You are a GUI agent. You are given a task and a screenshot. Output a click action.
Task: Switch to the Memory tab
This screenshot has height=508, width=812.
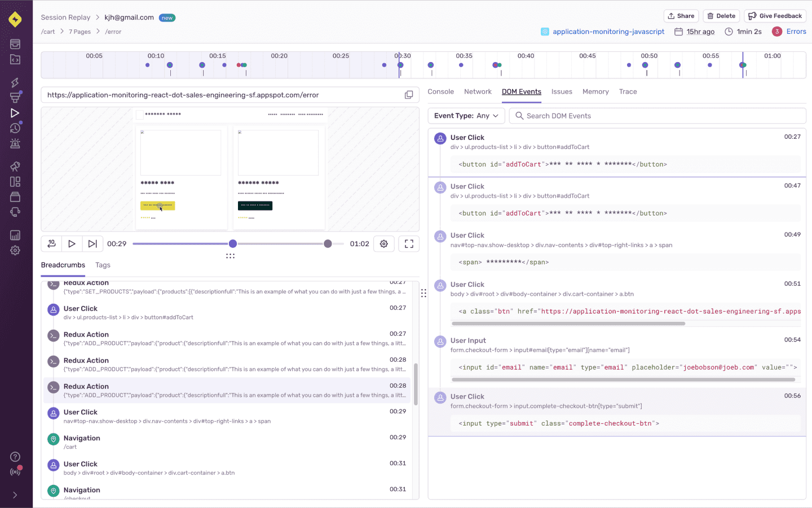pyautogui.click(x=595, y=91)
